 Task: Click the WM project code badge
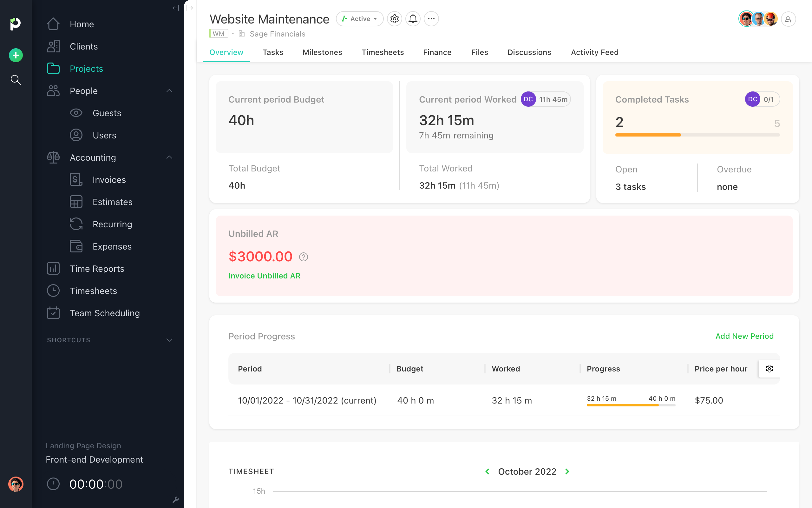point(219,34)
